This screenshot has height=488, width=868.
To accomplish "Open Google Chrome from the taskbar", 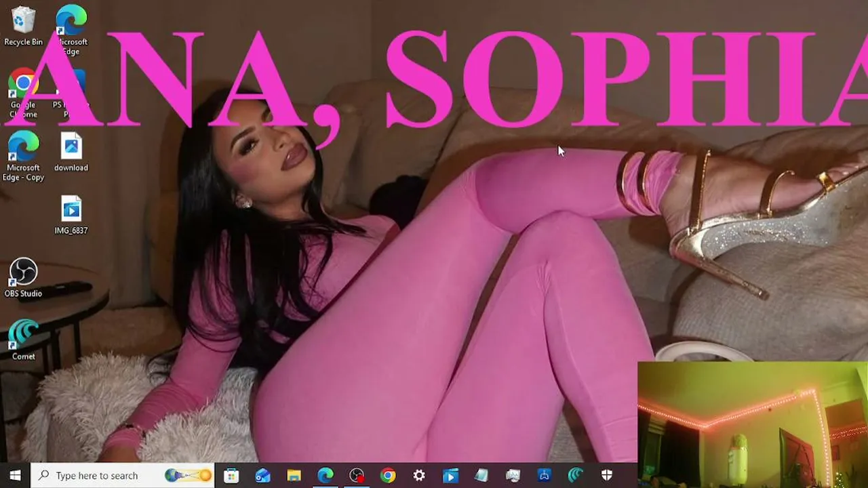I will (x=388, y=476).
